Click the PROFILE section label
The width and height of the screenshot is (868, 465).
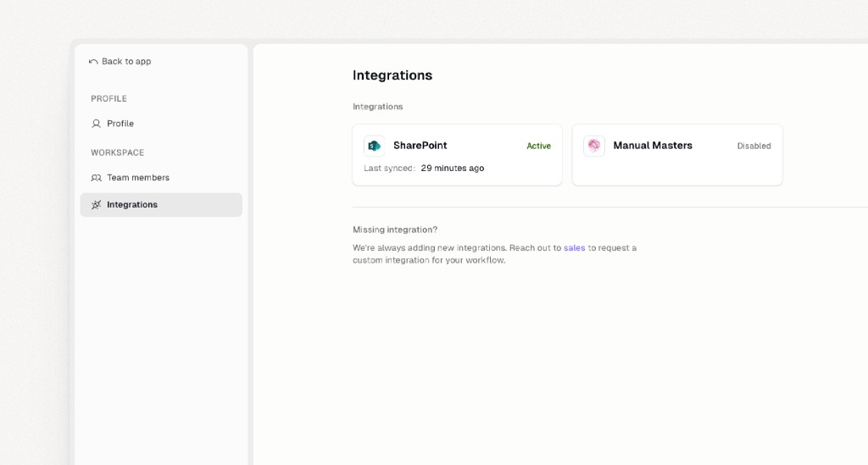[x=109, y=98]
